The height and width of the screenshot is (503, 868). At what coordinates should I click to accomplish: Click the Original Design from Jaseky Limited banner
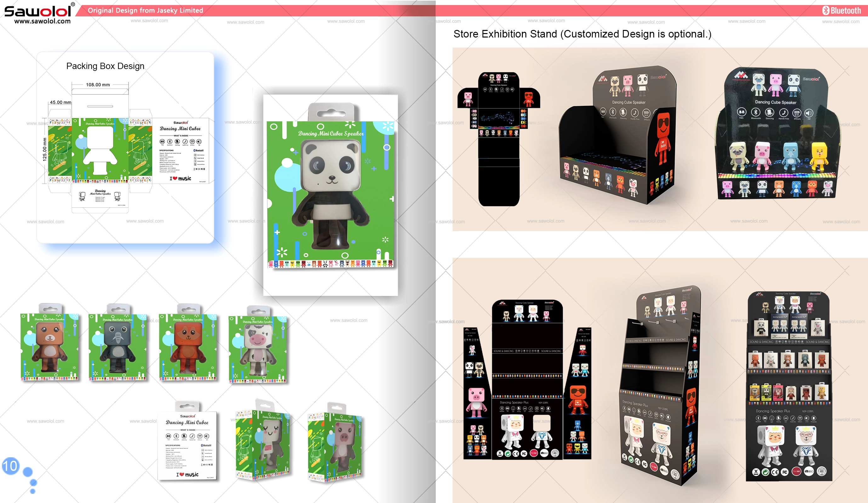(x=146, y=10)
